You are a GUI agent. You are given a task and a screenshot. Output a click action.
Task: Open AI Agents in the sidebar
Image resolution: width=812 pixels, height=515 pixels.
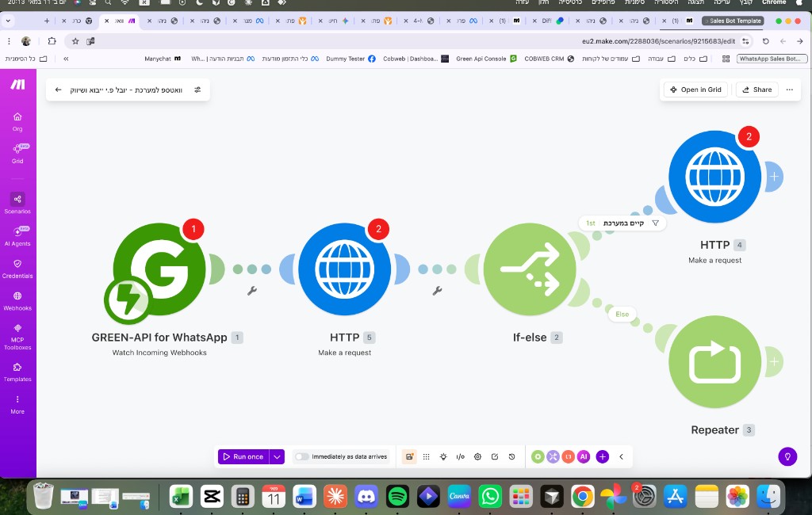[17, 235]
